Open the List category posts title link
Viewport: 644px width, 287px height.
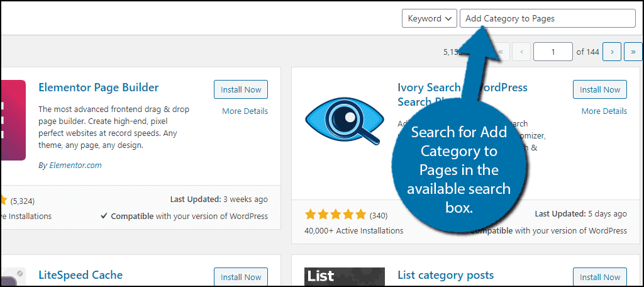click(x=446, y=274)
